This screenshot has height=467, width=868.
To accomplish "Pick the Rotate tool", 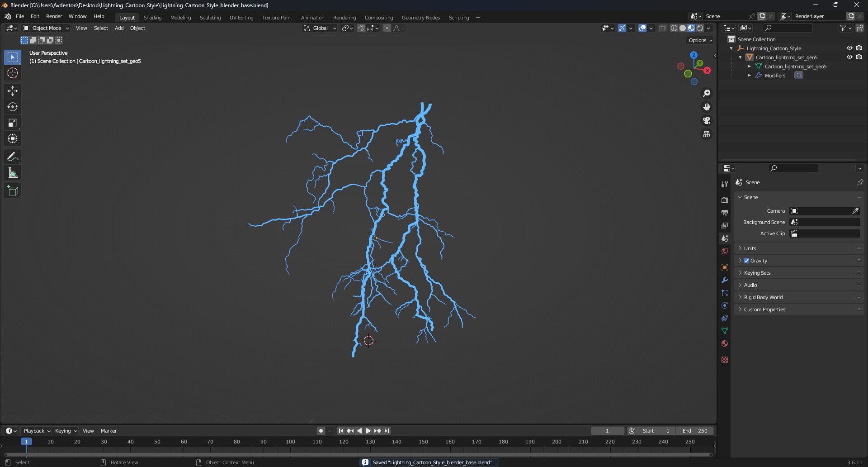I will (13, 107).
